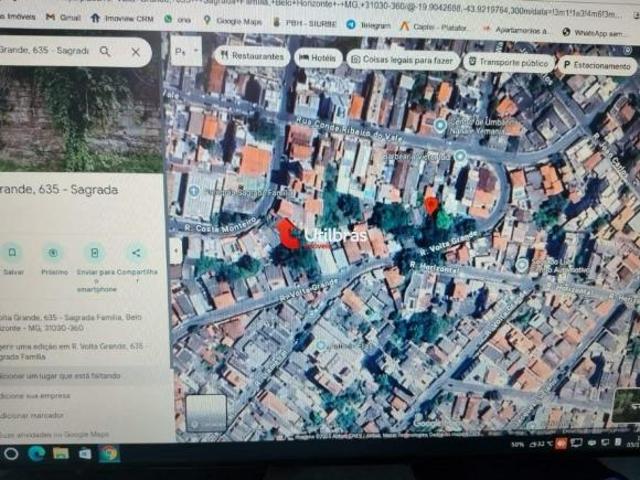Open the Gmail bookmark

[x=64, y=17]
